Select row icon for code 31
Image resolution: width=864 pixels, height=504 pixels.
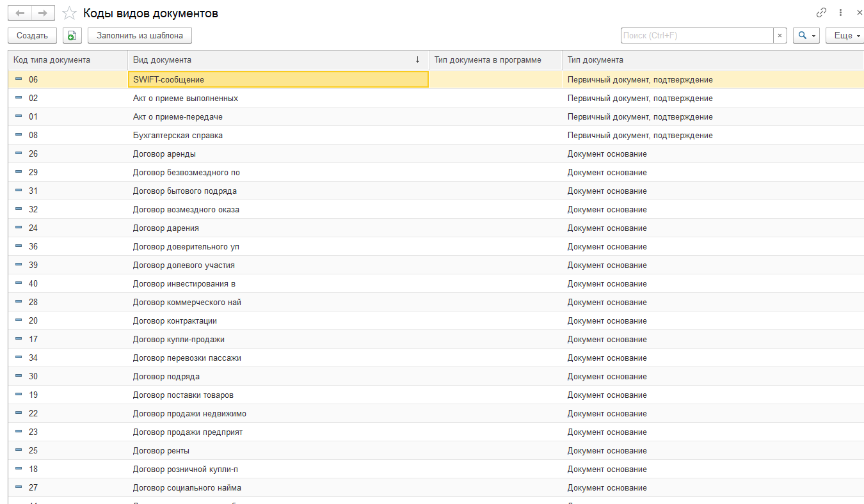pos(18,191)
